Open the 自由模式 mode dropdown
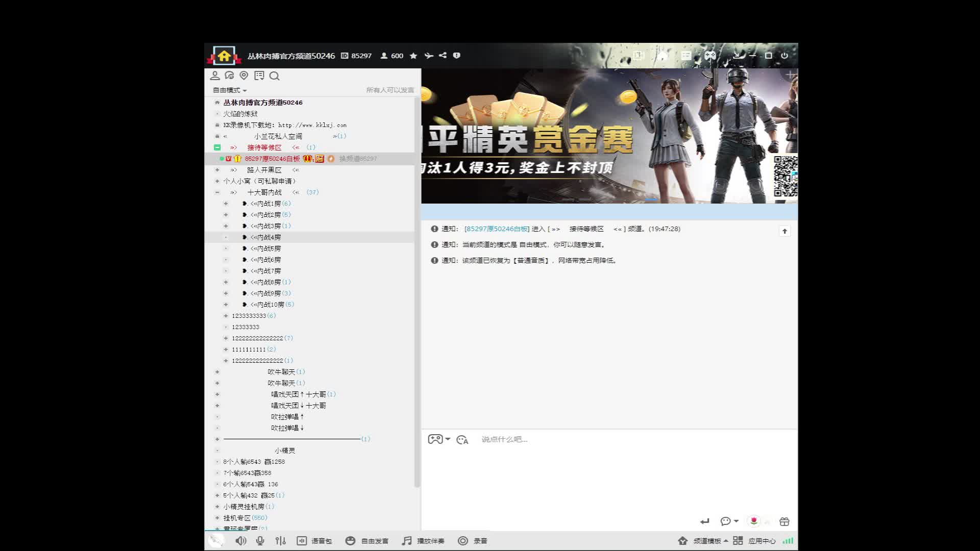This screenshot has height=551, width=980. pos(230,90)
